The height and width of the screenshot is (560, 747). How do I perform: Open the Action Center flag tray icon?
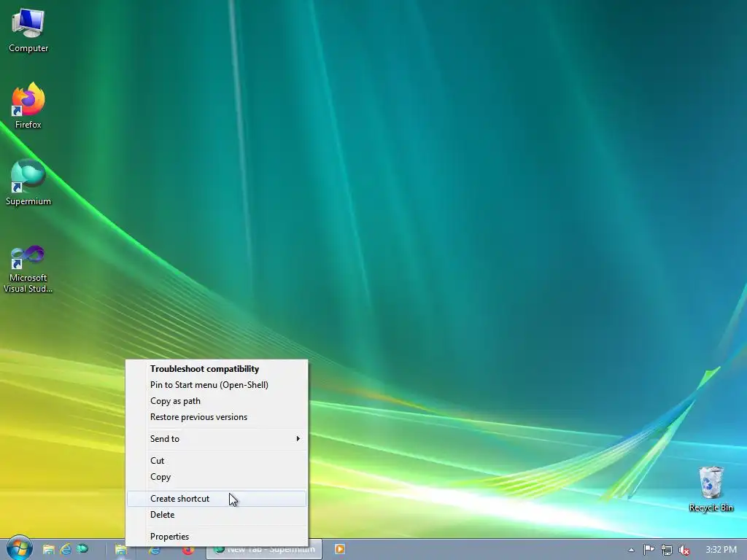point(649,550)
